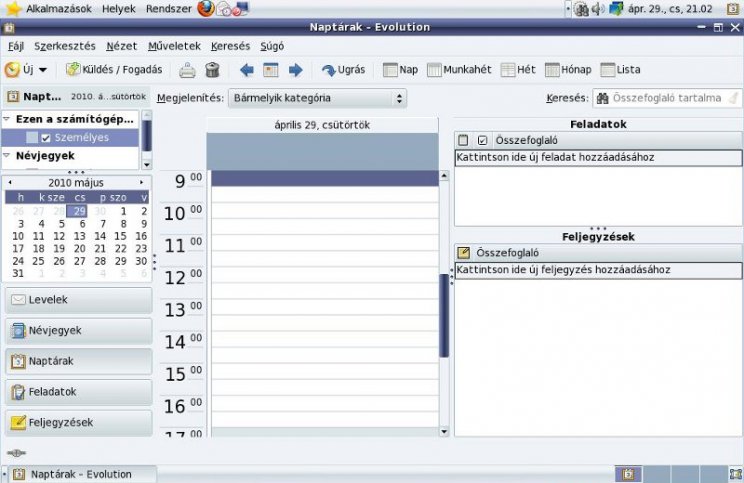Go to previous month in mini calendar
744x483 pixels.
click(10, 183)
